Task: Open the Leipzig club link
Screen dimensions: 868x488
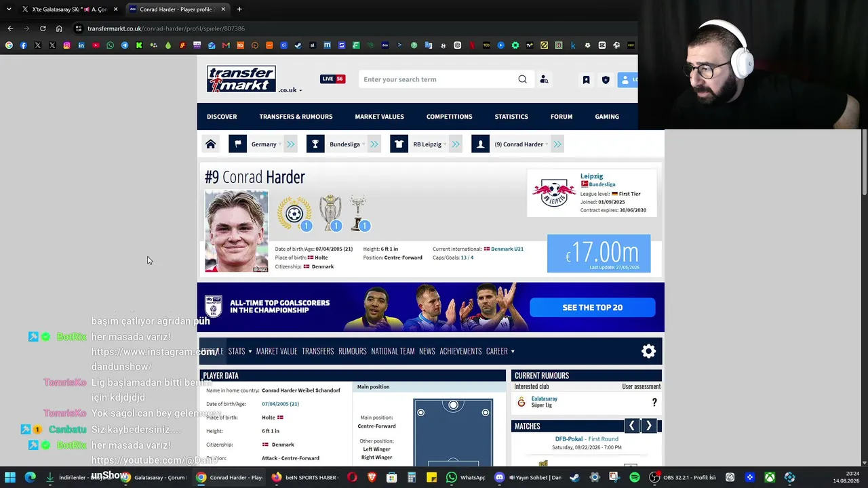Action: pos(591,176)
